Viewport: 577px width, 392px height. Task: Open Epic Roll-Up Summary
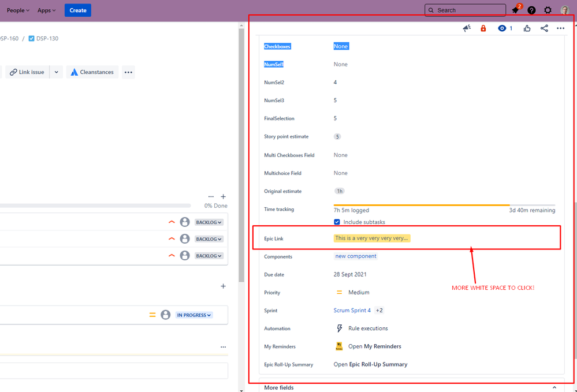pos(370,364)
